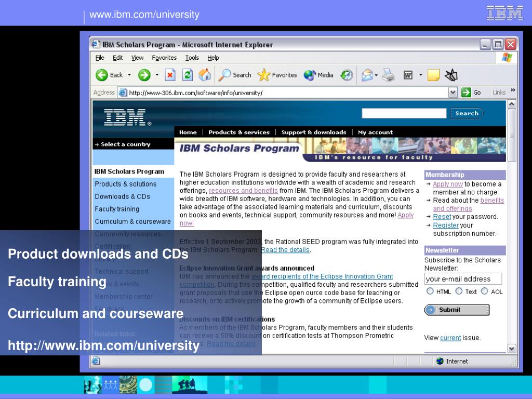Viewport: 532px width, 399px height.
Task: Open the 'resources and benefits' link
Action: coord(243,190)
